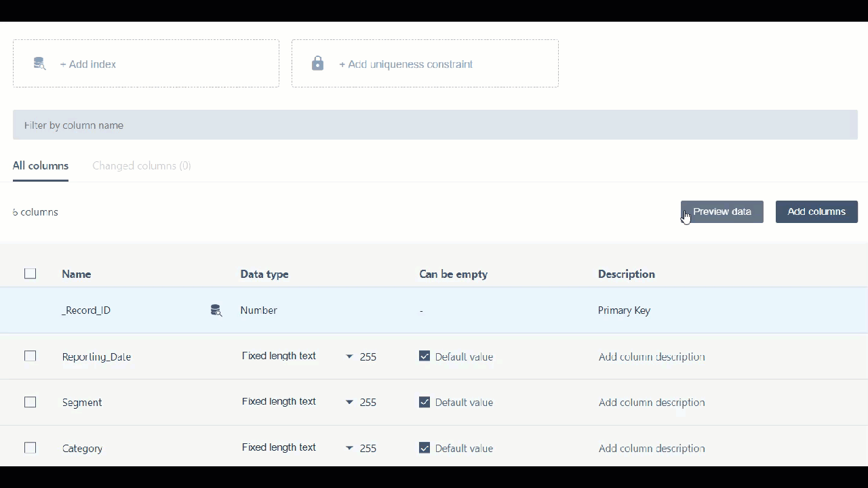Click the database index icon beside Add index

39,64
